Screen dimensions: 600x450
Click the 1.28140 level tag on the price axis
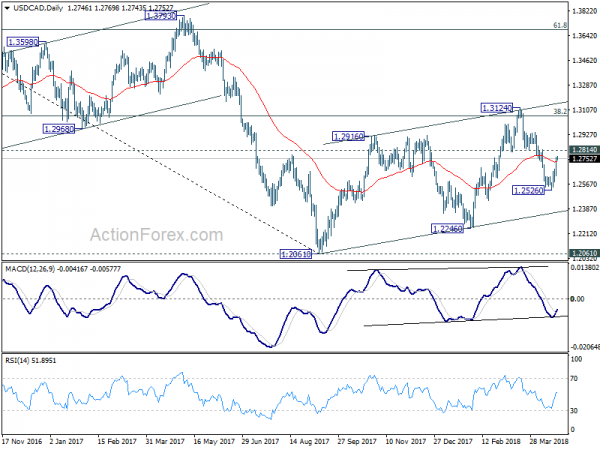[584, 150]
